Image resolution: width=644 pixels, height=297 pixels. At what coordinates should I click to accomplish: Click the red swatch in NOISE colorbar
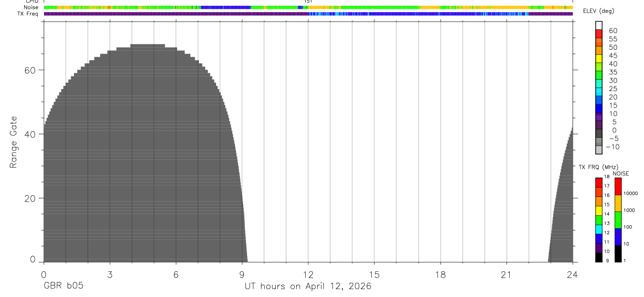pos(618,186)
